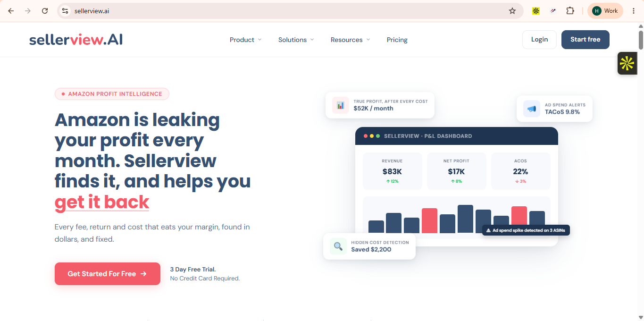Go back to the previous page
This screenshot has height=321, width=644.
[x=11, y=11]
